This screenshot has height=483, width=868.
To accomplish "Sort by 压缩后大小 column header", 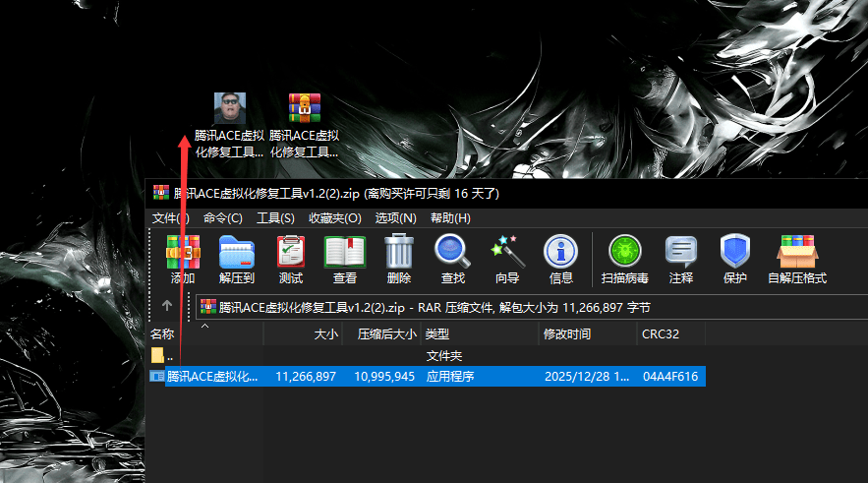I will point(382,334).
